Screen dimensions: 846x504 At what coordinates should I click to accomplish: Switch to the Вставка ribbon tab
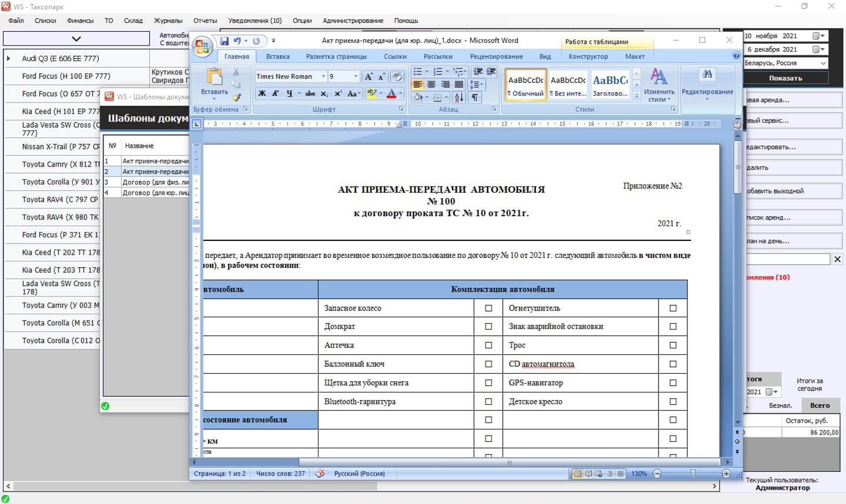(x=277, y=56)
